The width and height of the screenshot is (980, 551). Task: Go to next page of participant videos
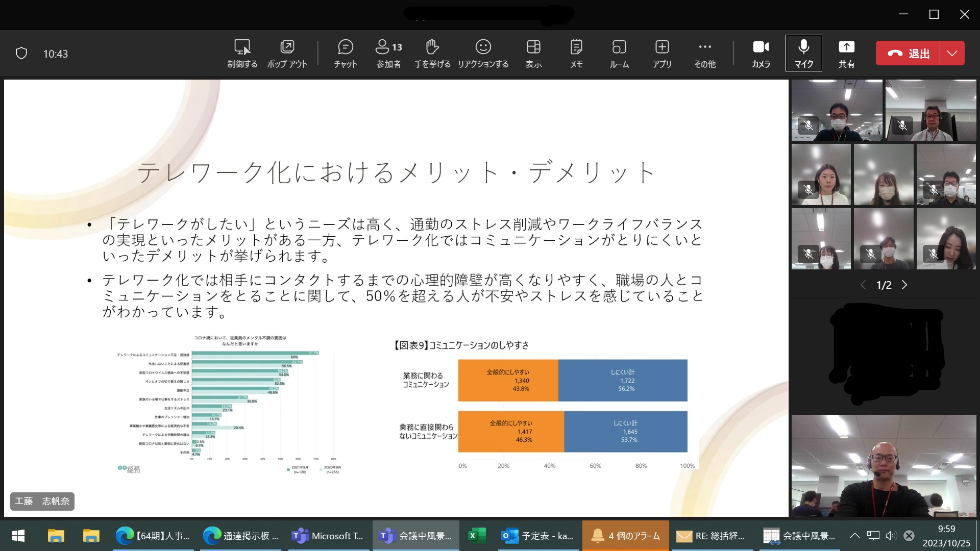click(x=904, y=285)
